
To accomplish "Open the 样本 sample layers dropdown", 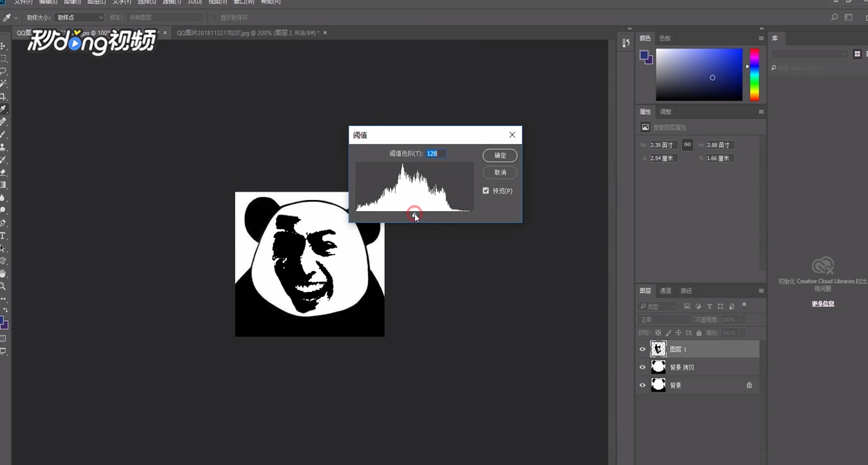I will [x=165, y=17].
